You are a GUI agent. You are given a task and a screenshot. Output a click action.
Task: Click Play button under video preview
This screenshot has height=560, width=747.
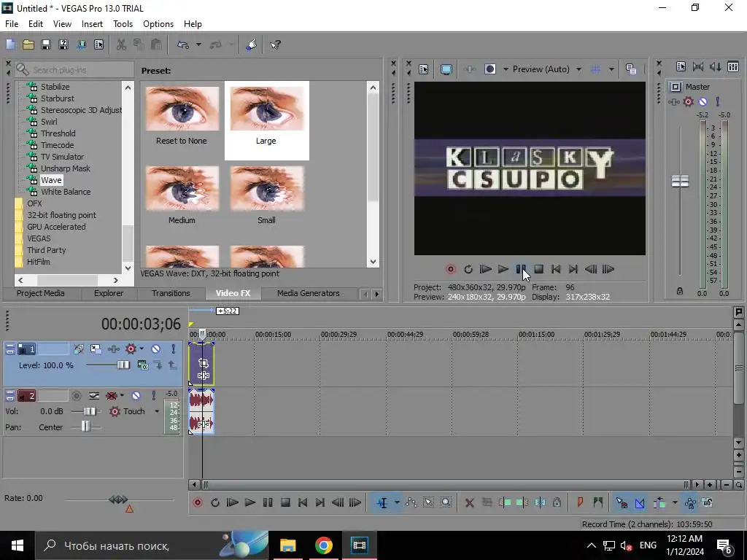coord(503,270)
